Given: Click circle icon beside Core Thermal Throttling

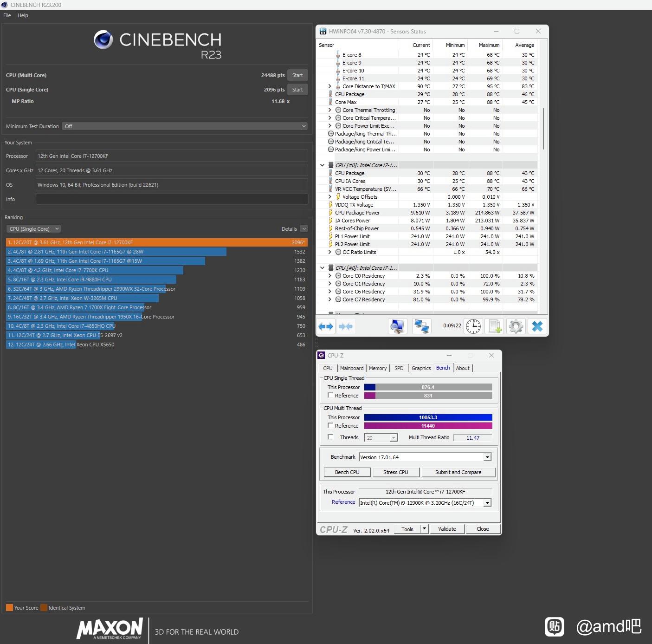Looking at the screenshot, I should coord(338,110).
